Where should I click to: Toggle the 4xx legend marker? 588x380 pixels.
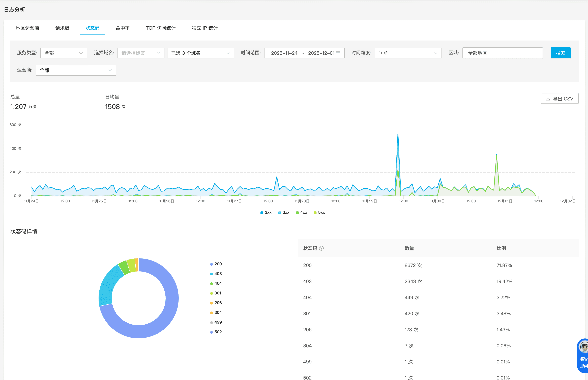point(298,212)
